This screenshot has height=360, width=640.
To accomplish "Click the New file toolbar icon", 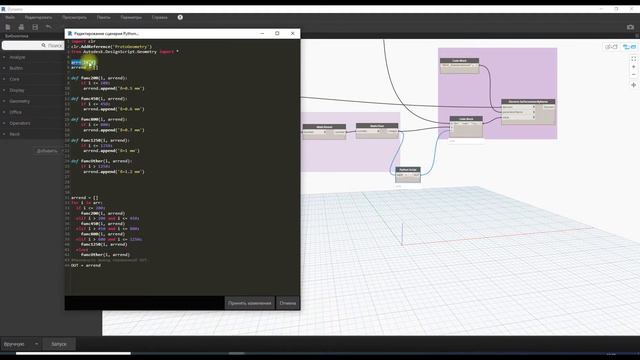I will (8, 27).
